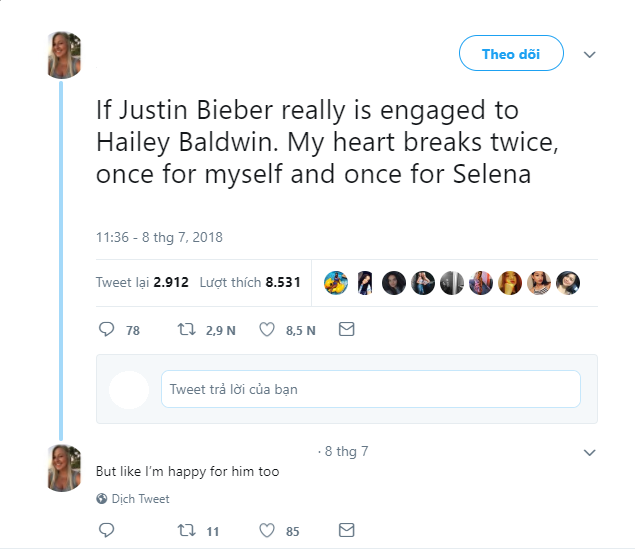Click the reply icon on main tweet
635x549 pixels.
point(108,329)
